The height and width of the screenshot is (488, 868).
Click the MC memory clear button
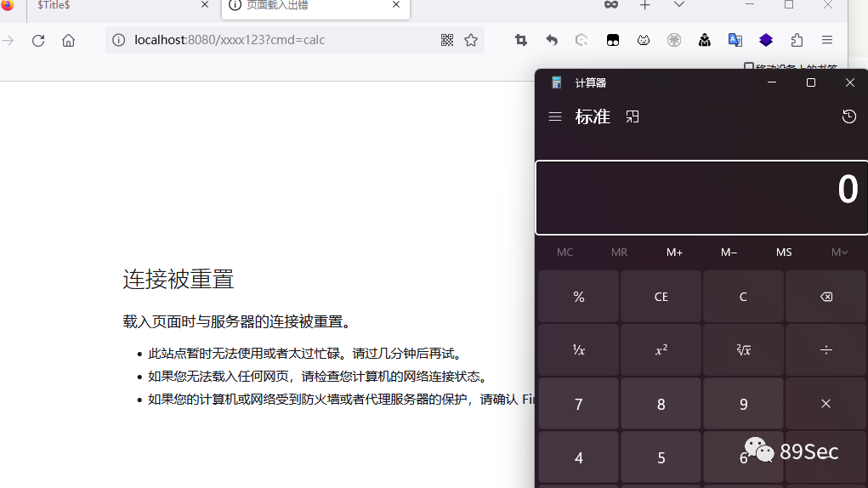pos(564,253)
